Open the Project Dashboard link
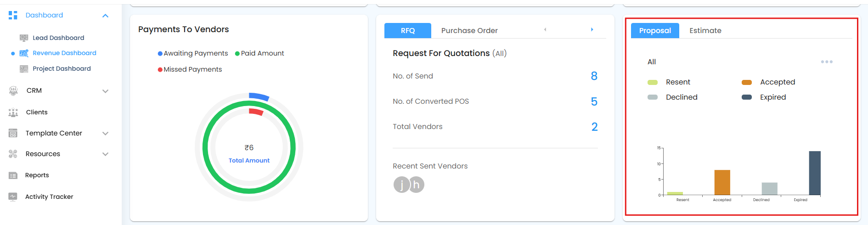Screen dimensions: 868x225 [x=62, y=68]
